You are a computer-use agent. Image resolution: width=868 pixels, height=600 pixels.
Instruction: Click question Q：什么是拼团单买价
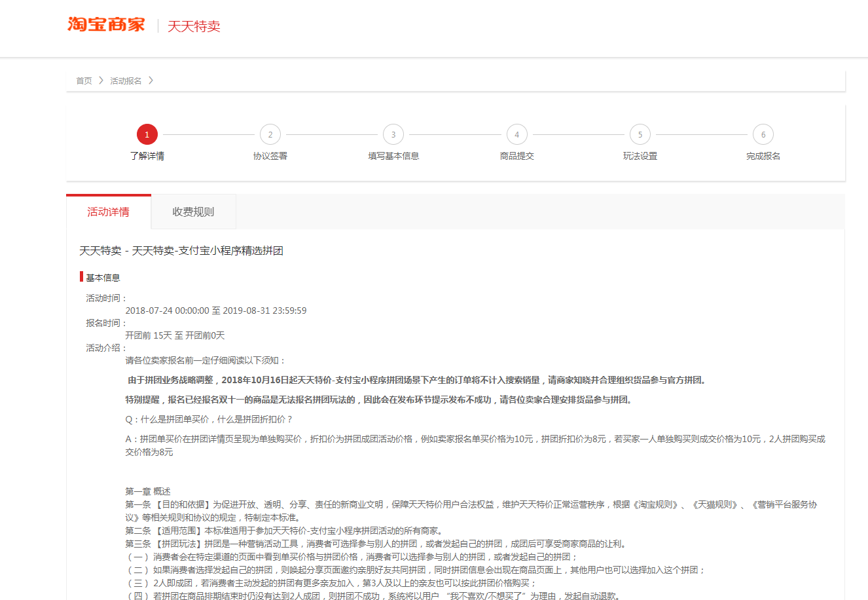tap(209, 419)
